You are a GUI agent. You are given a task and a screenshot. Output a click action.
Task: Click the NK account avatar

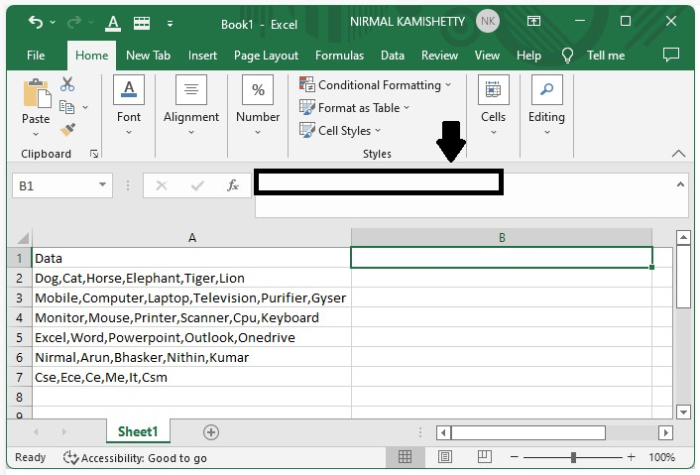(x=488, y=21)
